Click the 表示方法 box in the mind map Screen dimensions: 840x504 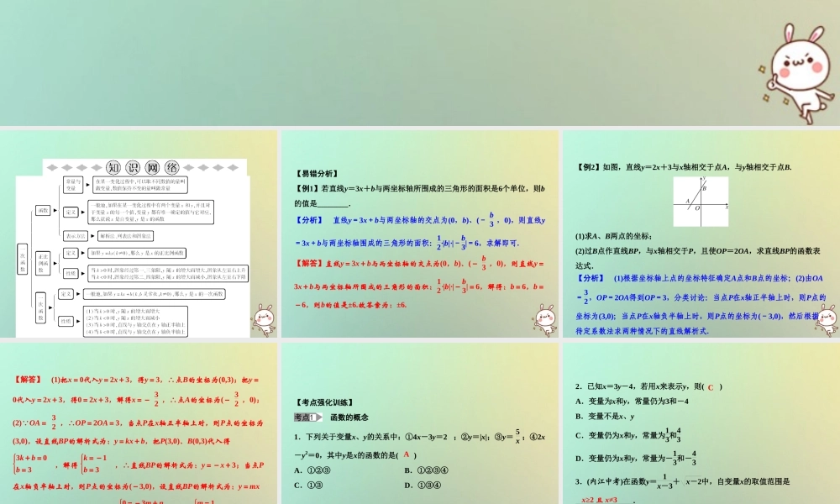click(76, 236)
